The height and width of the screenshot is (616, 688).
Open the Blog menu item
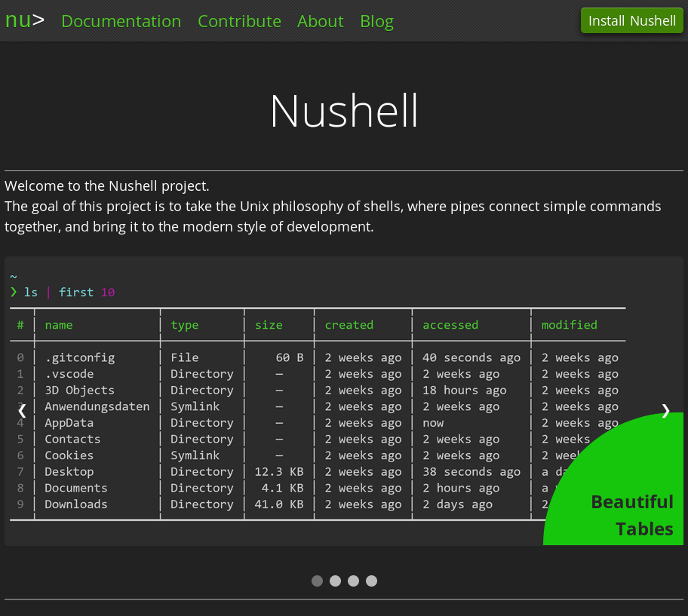tap(376, 20)
